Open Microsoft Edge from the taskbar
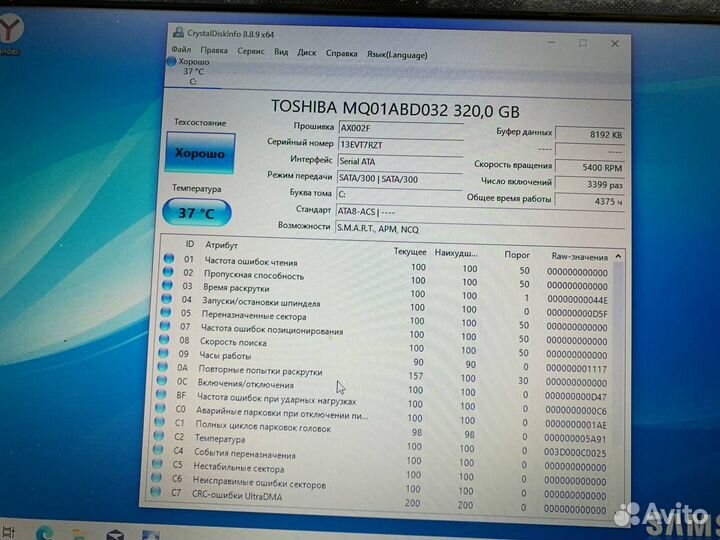 (x=45, y=533)
